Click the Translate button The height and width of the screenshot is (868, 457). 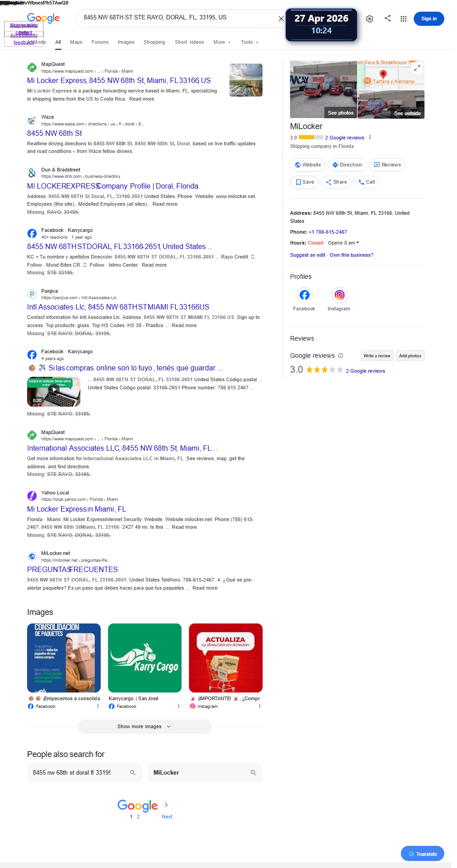[x=422, y=854]
